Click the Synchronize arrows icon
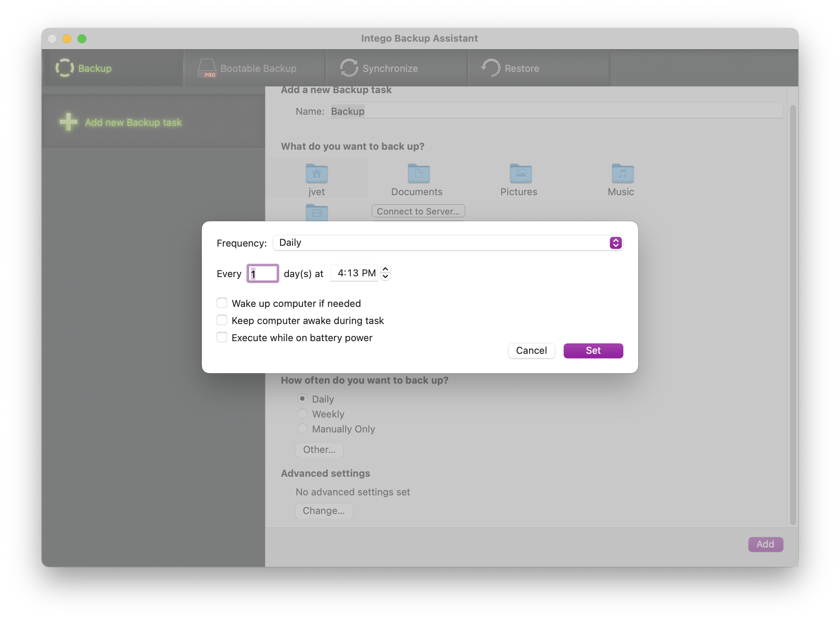 point(349,68)
